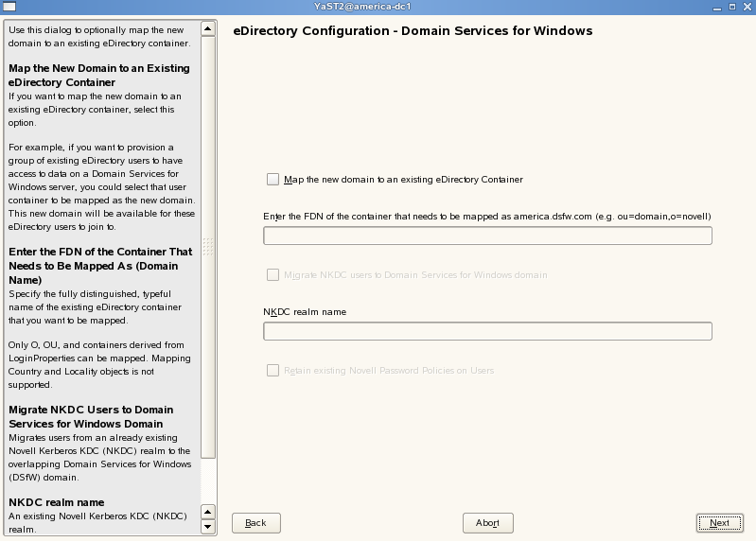The height and width of the screenshot is (542, 756).
Task: Focus the container FDN input field
Action: [x=487, y=236]
